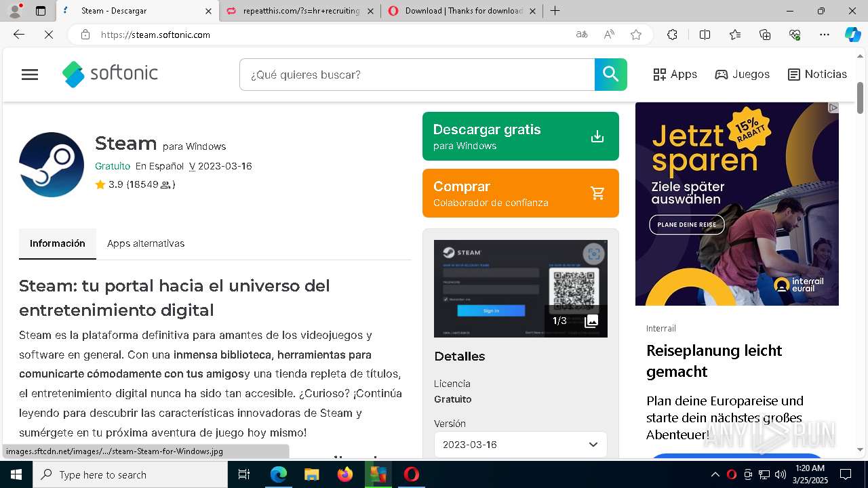This screenshot has width=868, height=488.
Task: Click the browser address bar URL
Action: 155,35
